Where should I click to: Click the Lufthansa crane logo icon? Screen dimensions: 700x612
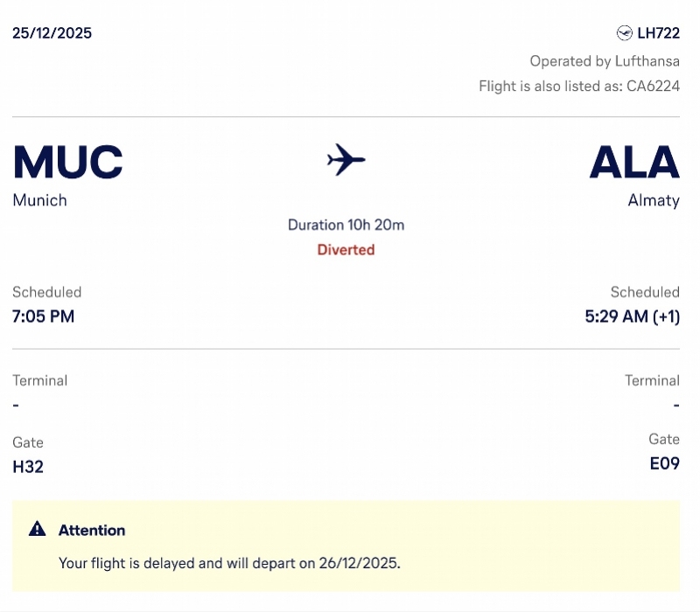[624, 33]
